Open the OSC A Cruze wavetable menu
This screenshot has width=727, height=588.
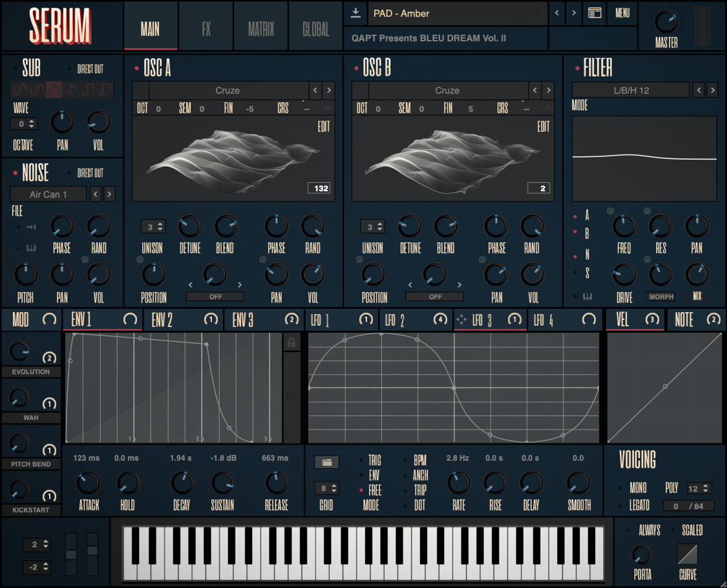pos(229,90)
